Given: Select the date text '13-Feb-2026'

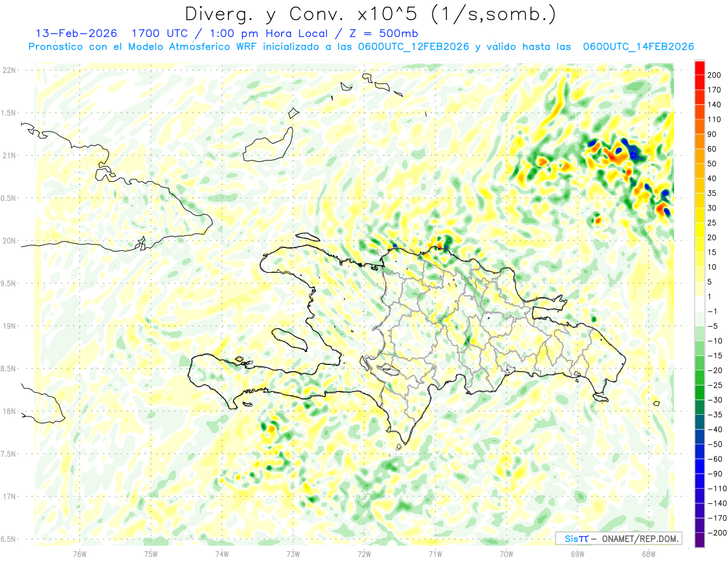Looking at the screenshot, I should tap(76, 33).
